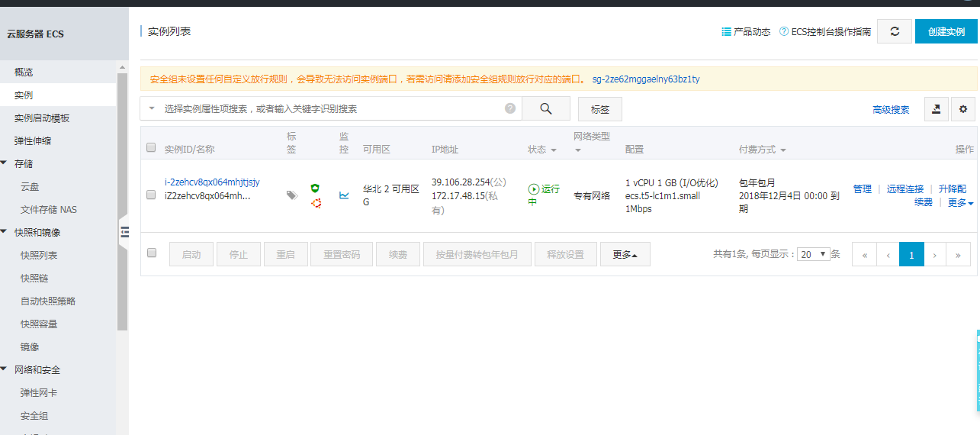Open security group sg-2ze62mggaelny63bz1ty link
Screen dimensions: 980x435
646,79
